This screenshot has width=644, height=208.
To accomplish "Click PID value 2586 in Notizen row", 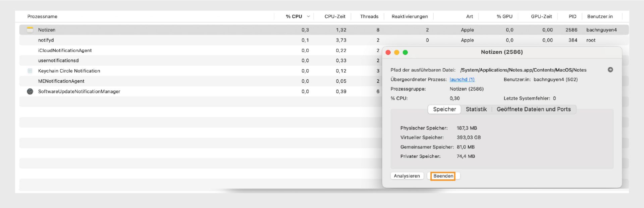I will (571, 30).
